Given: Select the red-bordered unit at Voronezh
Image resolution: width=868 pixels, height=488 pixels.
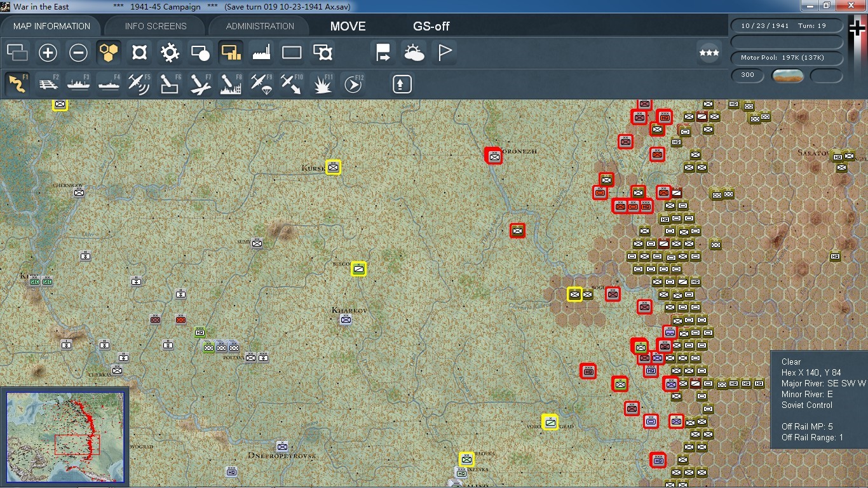Looking at the screenshot, I should tap(494, 155).
